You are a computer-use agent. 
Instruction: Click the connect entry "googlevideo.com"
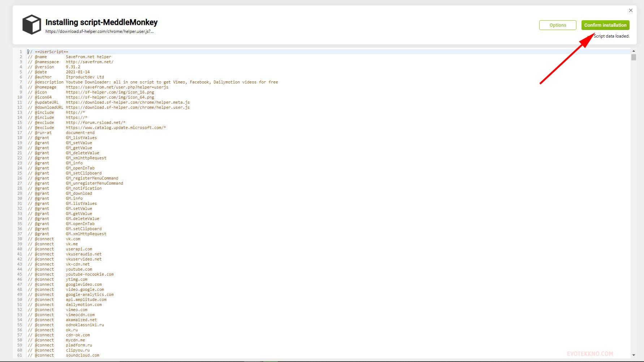click(x=84, y=284)
